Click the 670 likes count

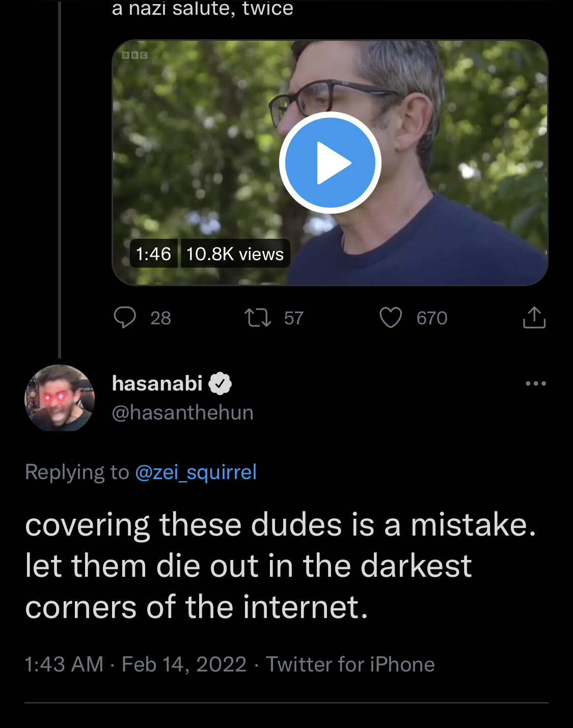[432, 318]
